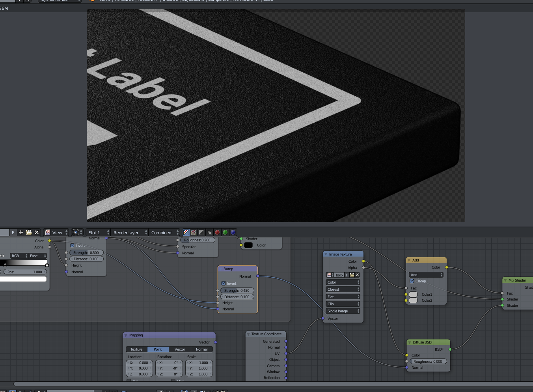Browse image icon in Image Texture node
Screen dimensions: 533x392
point(330,275)
